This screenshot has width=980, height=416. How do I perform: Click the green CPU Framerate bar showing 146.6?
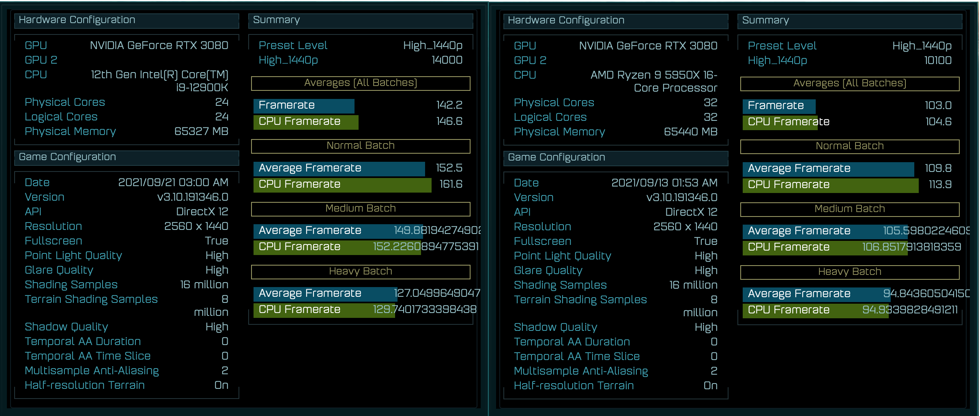[305, 122]
